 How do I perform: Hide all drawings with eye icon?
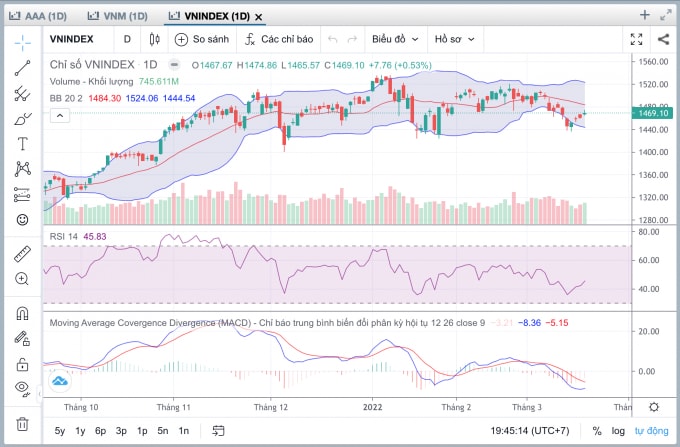tap(23, 387)
